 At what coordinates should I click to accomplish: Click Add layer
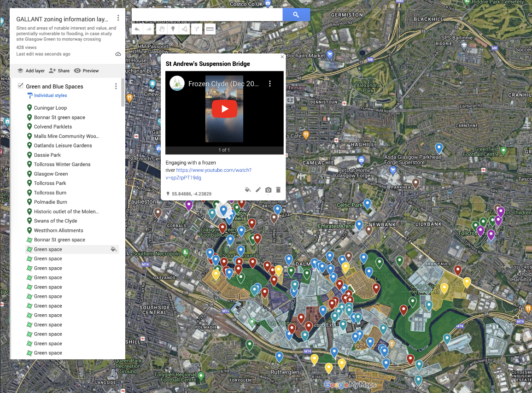pos(31,70)
